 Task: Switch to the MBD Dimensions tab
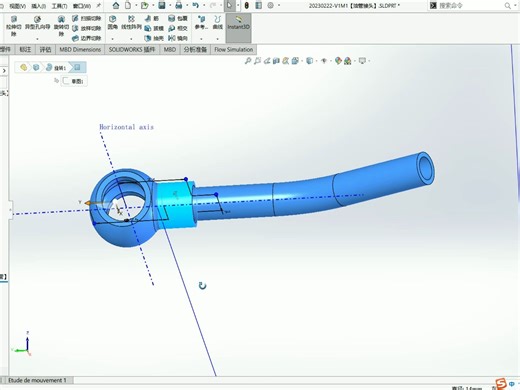(80, 49)
